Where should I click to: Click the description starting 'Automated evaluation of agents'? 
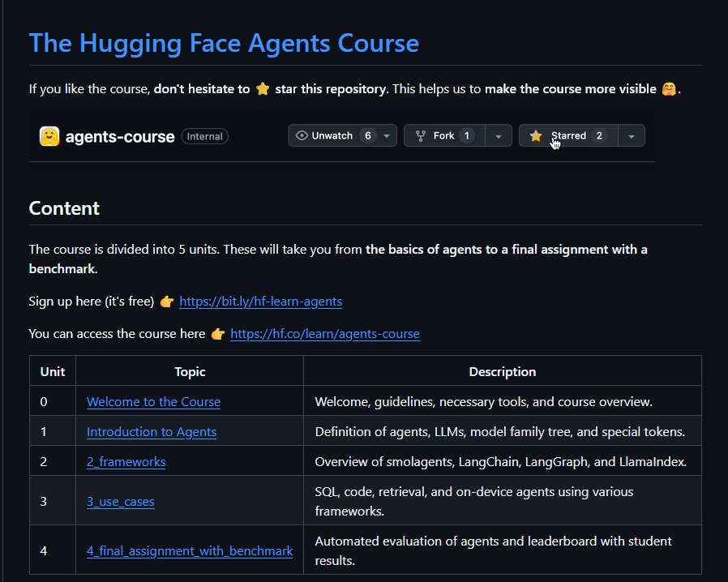point(493,551)
